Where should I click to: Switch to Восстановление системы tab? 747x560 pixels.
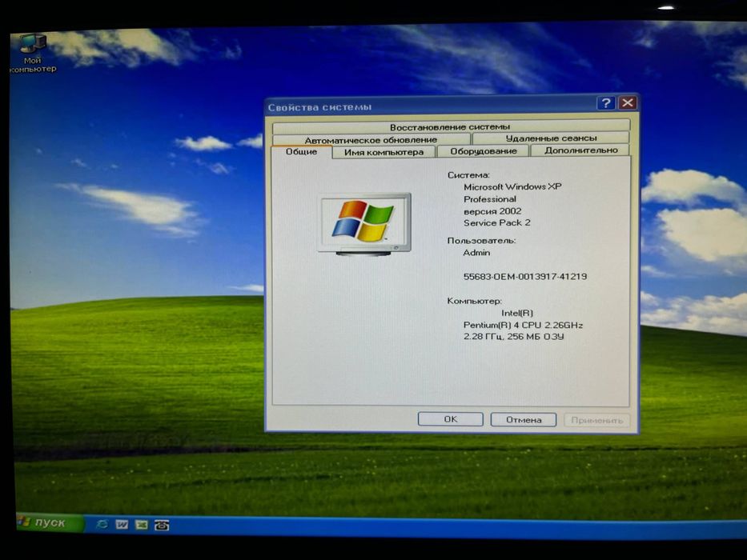[x=451, y=126]
